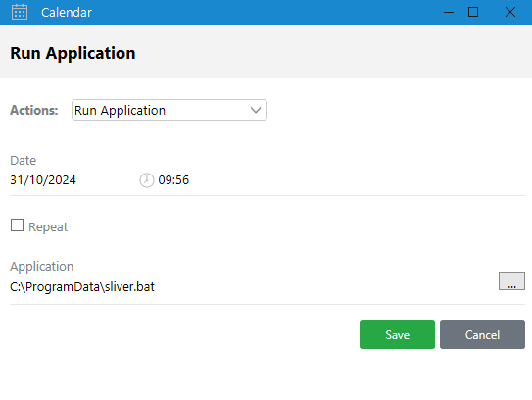The height and width of the screenshot is (400, 532).
Task: Click the Run Application heading
Action: (73, 53)
